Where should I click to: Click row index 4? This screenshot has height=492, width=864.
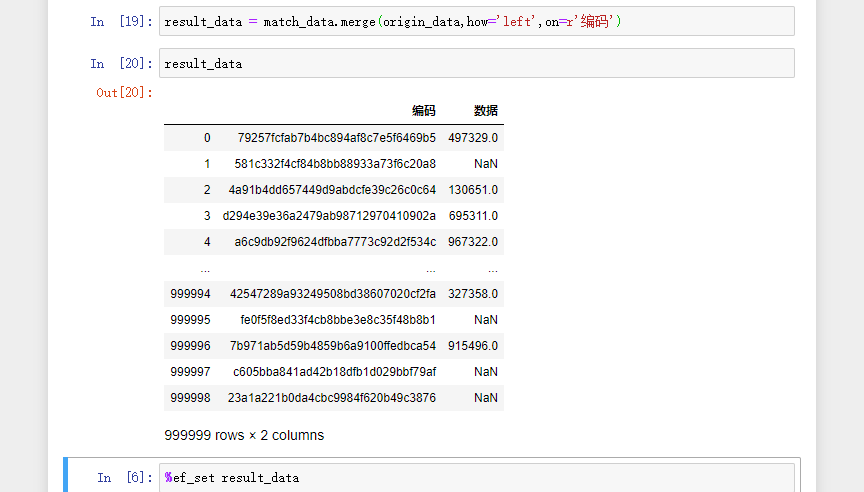click(x=207, y=242)
